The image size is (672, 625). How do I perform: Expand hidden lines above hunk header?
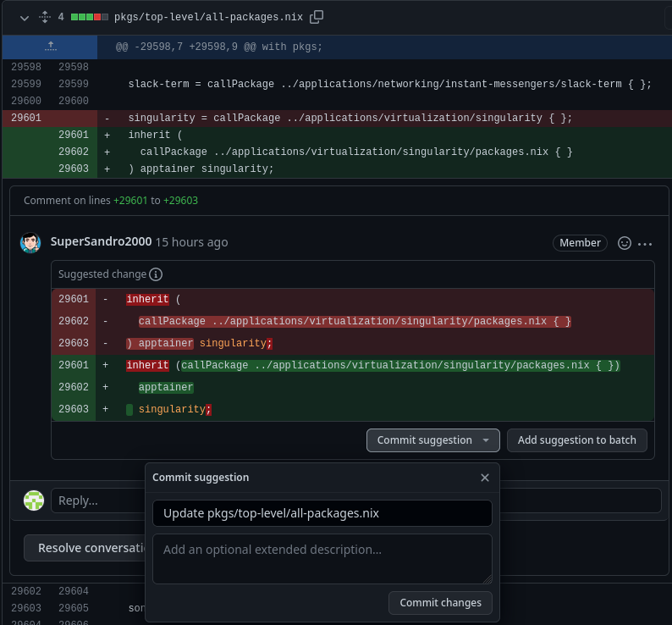click(50, 47)
